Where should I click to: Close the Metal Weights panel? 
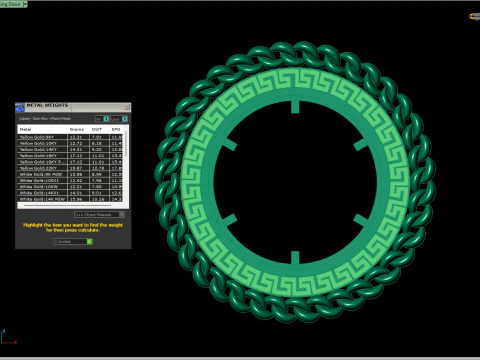pos(127,107)
